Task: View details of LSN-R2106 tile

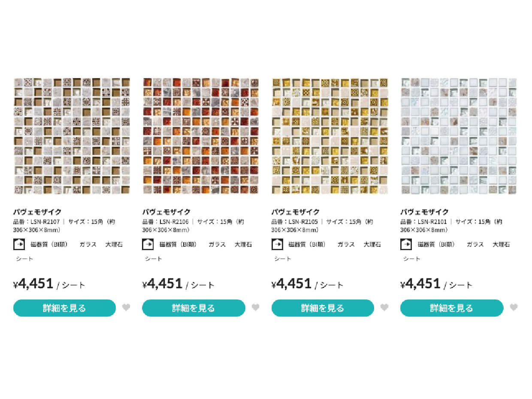Action: coord(193,308)
